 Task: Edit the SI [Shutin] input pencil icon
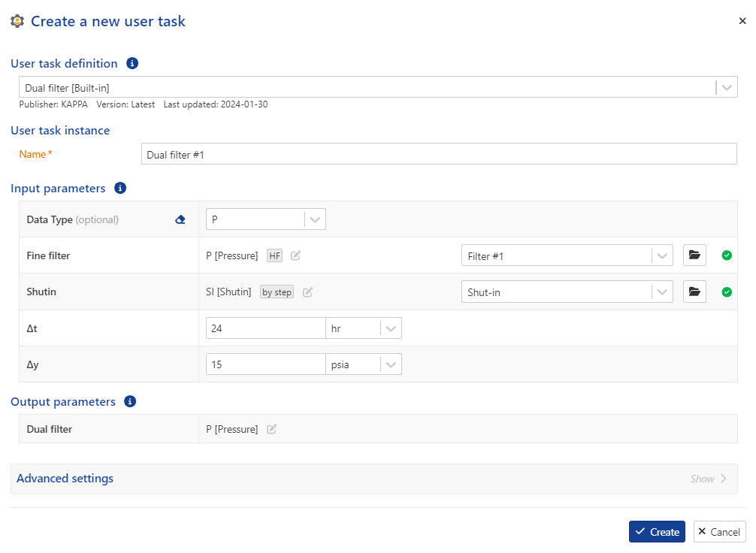tap(307, 292)
